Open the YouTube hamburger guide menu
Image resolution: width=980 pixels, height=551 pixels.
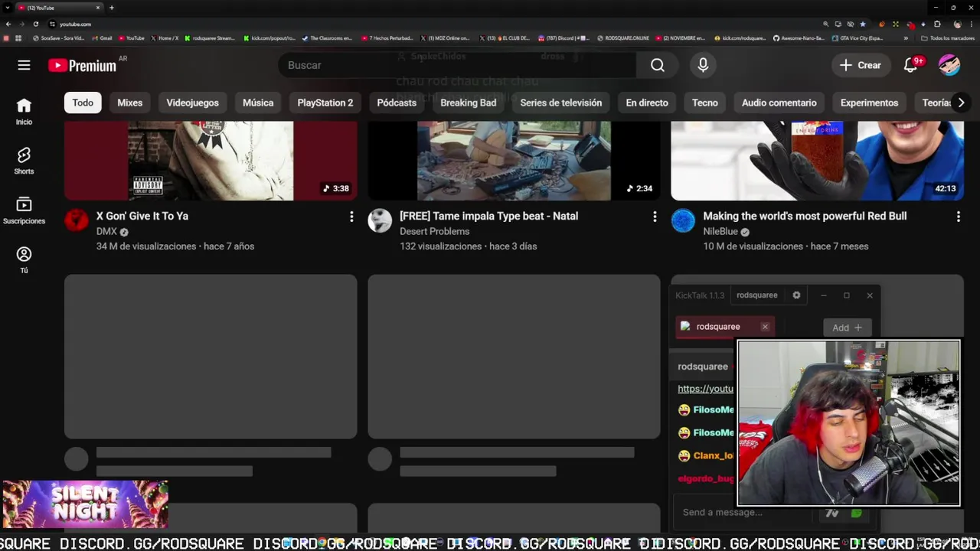pos(24,65)
